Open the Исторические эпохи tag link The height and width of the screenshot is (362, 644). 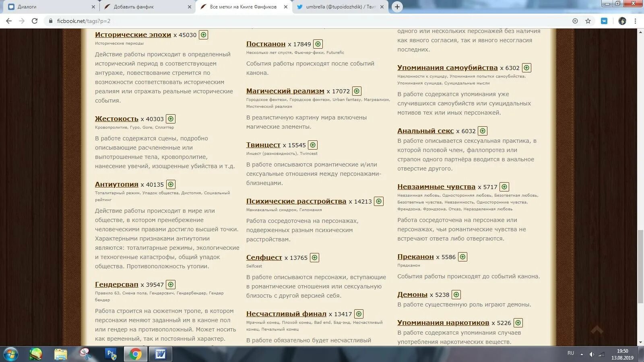coord(133,35)
